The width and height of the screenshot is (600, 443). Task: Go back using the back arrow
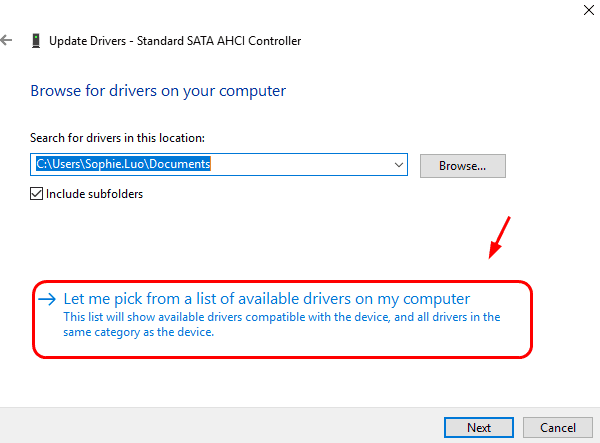pos(8,41)
